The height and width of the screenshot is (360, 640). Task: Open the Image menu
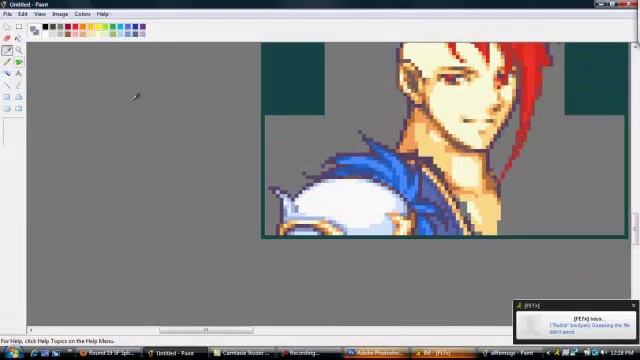click(60, 14)
